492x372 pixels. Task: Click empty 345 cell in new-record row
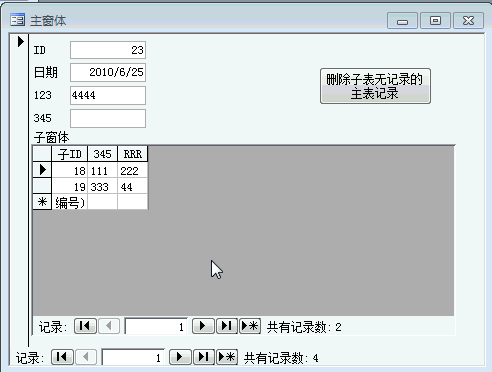tap(102, 202)
